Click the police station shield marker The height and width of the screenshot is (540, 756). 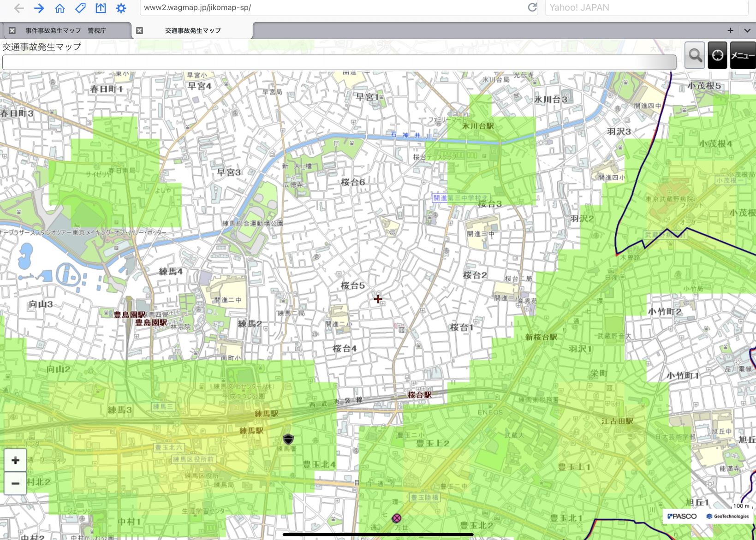pyautogui.click(x=288, y=439)
